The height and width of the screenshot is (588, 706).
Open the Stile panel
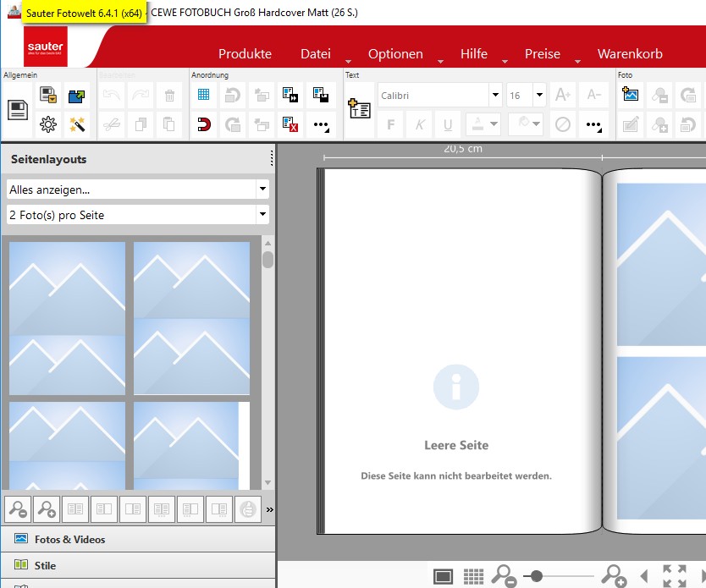coord(45,565)
